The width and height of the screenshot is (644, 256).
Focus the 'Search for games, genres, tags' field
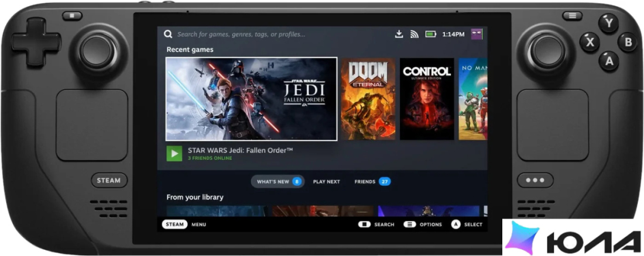[x=241, y=34]
